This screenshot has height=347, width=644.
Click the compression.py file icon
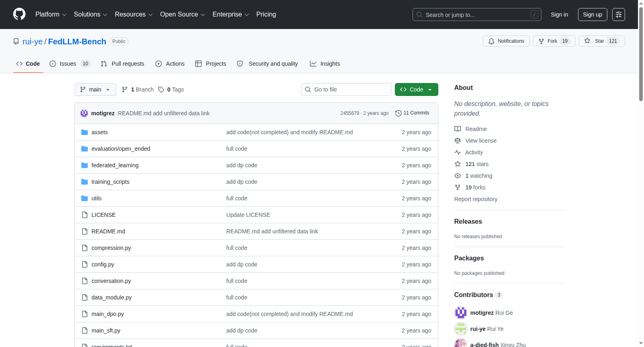(x=85, y=248)
